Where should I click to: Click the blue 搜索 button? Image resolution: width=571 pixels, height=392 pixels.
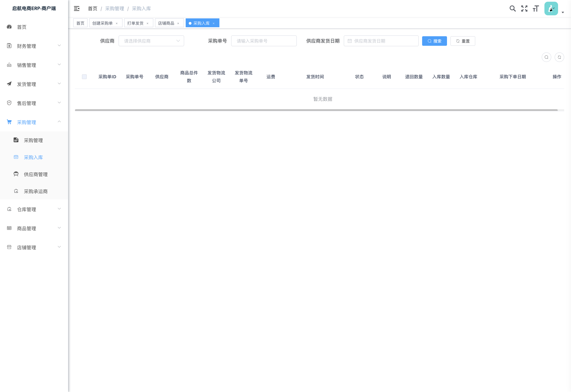coord(434,41)
